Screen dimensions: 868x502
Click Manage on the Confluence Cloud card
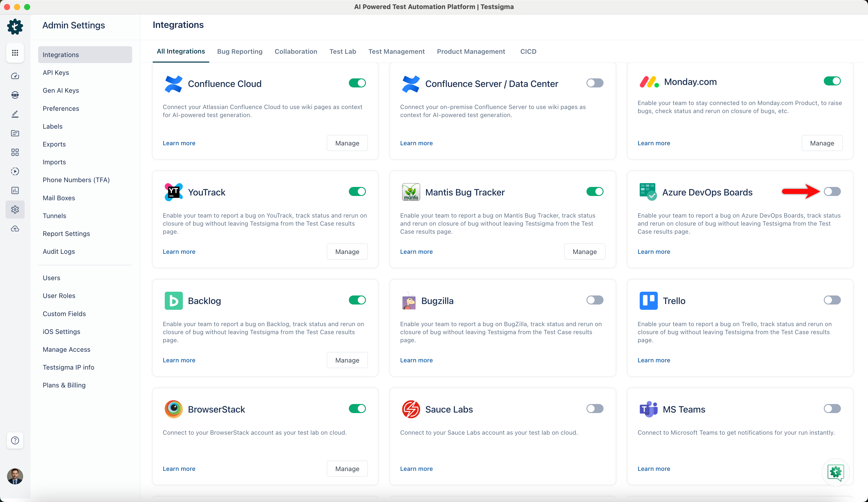coord(347,143)
